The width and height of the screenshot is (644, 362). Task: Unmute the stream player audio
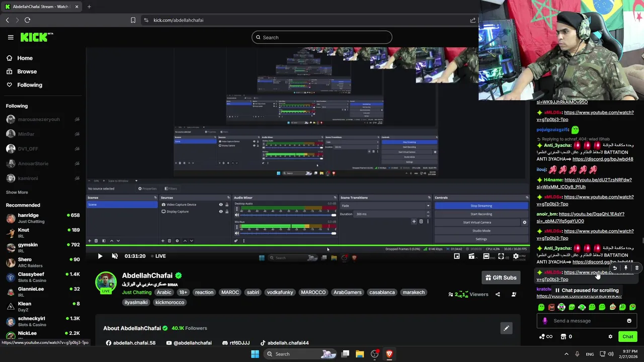click(x=115, y=256)
